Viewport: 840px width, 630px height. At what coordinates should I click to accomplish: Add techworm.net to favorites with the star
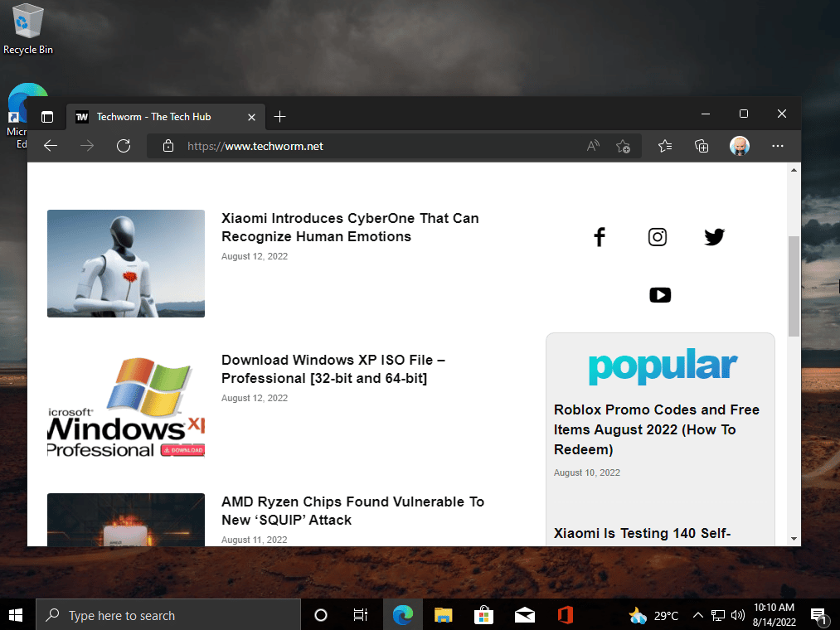(x=623, y=146)
